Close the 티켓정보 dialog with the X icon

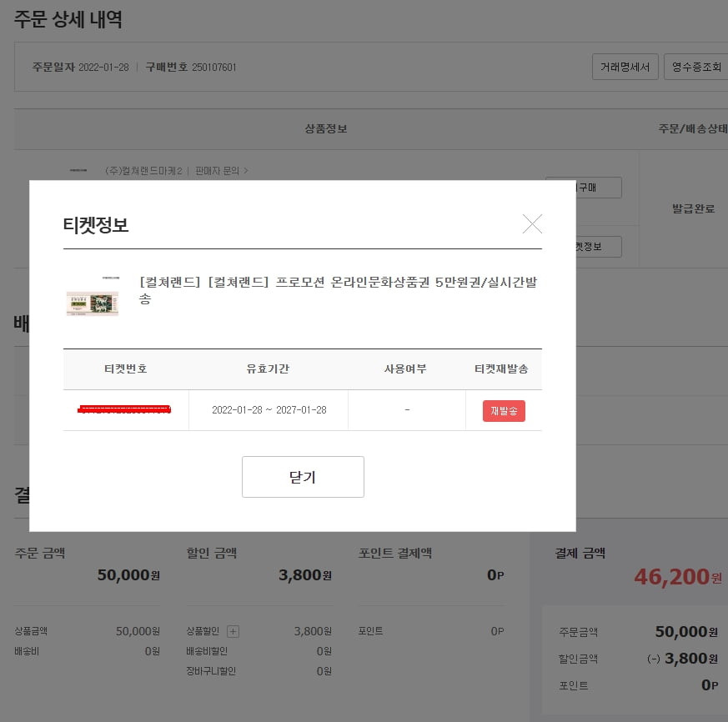tap(532, 223)
